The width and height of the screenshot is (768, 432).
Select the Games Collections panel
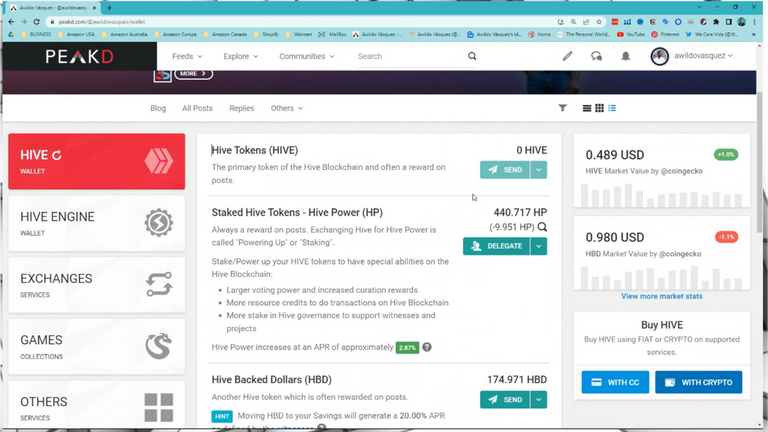point(96,347)
